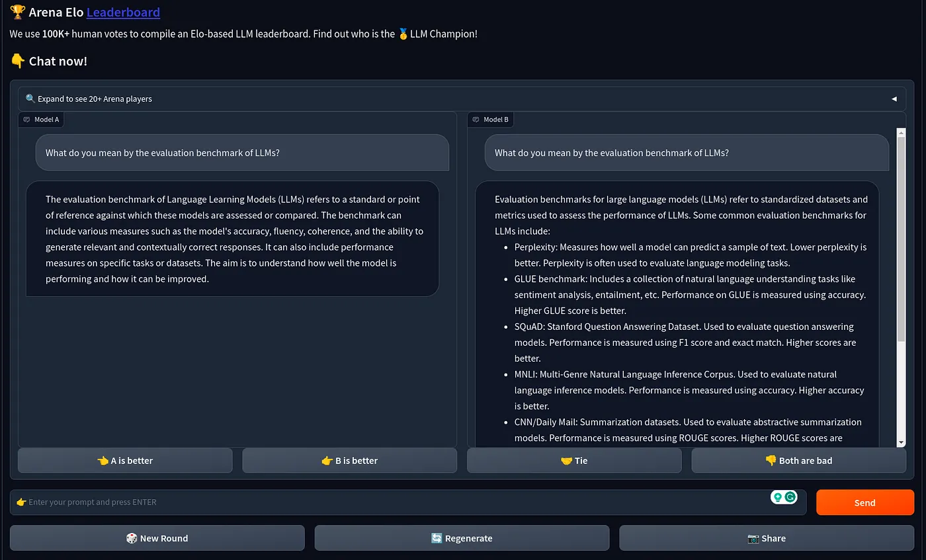Click the Model B scrollbar thumb
The image size is (926, 560).
tap(901, 240)
